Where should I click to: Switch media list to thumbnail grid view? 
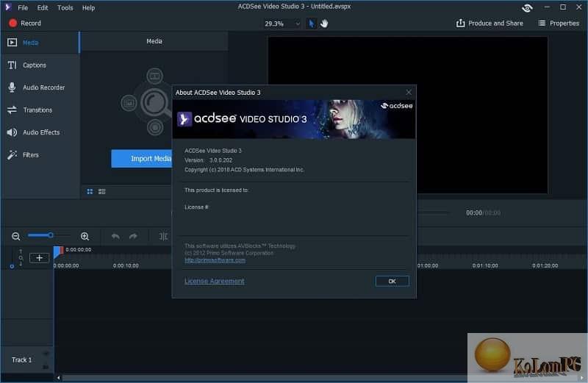pos(90,192)
